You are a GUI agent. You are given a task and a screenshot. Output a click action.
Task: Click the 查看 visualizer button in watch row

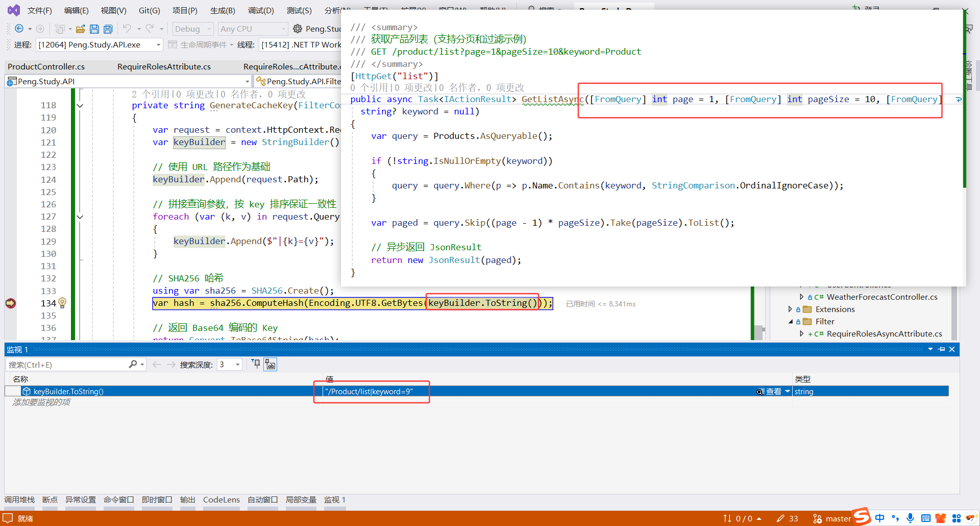pyautogui.click(x=770, y=391)
